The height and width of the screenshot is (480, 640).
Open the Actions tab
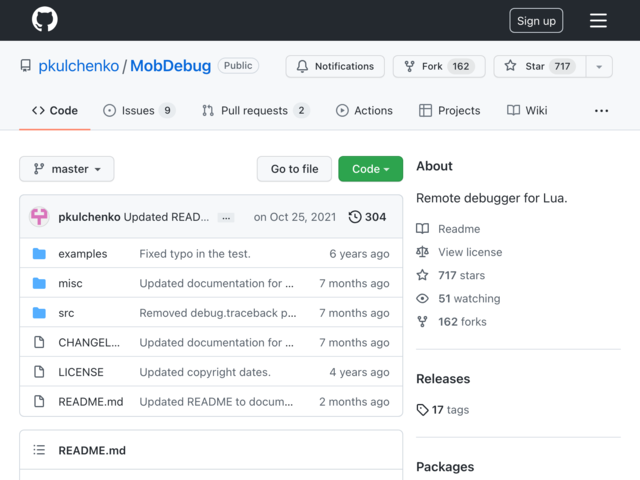364,111
